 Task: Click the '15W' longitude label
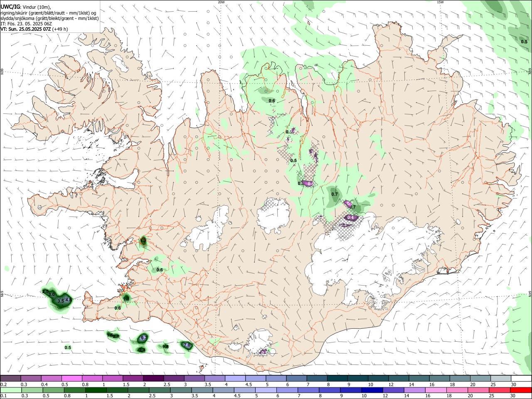pyautogui.click(x=440, y=2)
